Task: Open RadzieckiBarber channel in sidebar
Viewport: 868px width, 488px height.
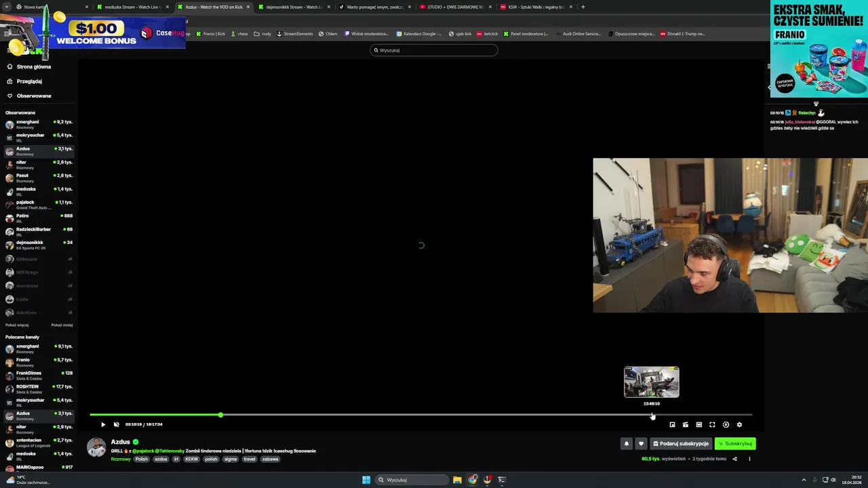Action: click(x=38, y=232)
